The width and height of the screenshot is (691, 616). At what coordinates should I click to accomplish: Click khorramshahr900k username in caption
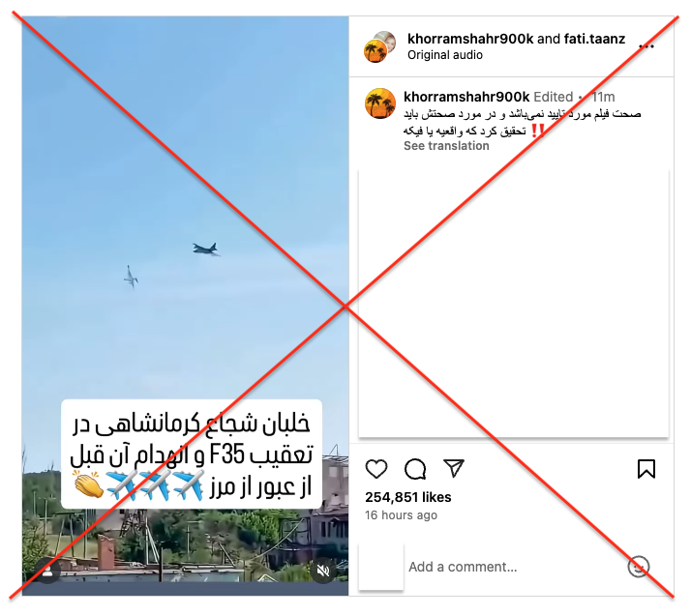tap(466, 97)
